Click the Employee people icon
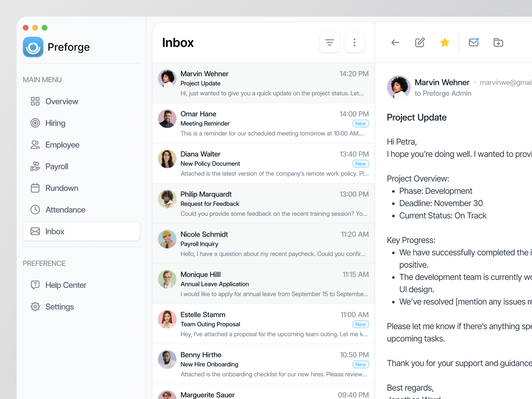The image size is (532, 399). click(x=35, y=145)
